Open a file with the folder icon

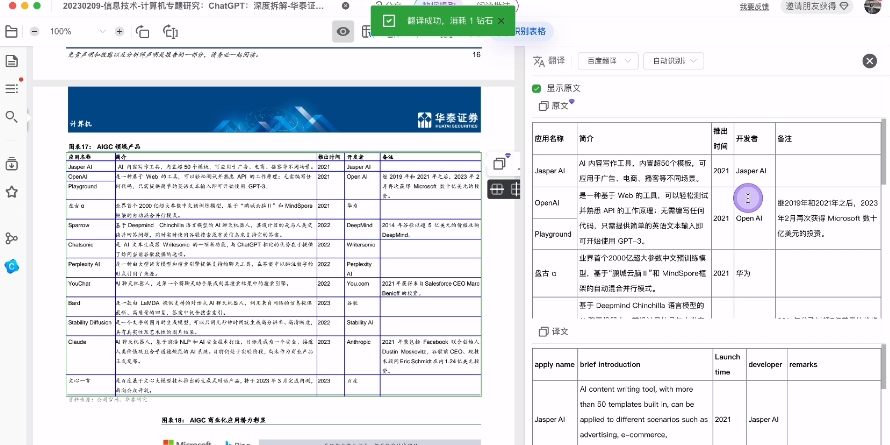pos(11,31)
